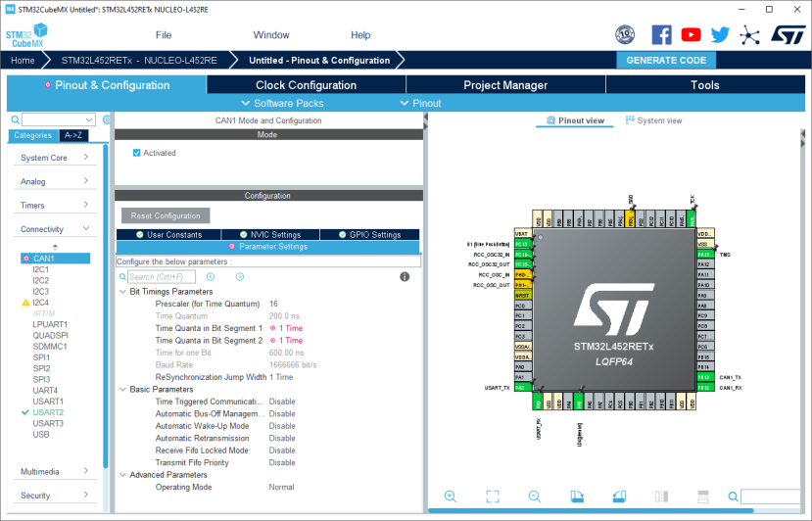Expand the System Core category
This screenshot has height=521, width=812.
[55, 158]
